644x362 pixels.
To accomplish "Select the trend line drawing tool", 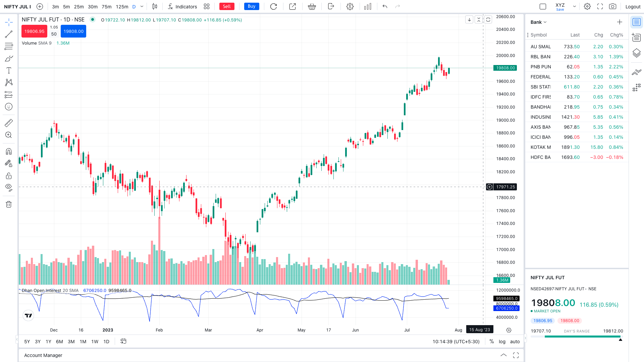I will click(x=9, y=34).
